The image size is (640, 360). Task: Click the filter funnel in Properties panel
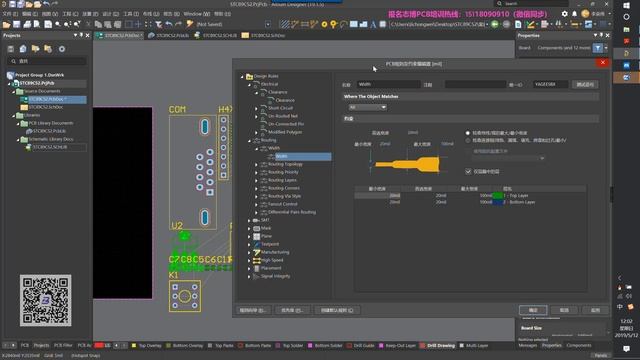(x=598, y=48)
